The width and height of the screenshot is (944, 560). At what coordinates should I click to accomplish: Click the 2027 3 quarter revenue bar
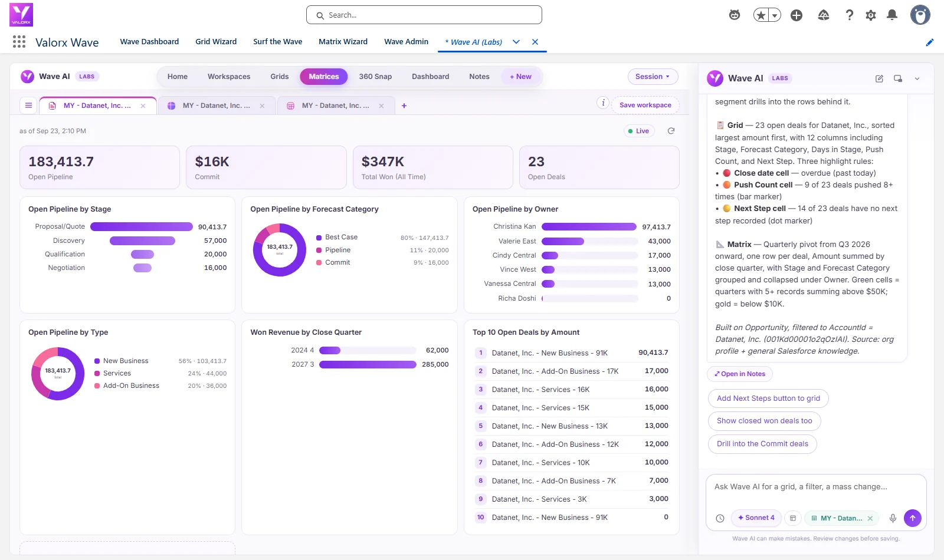pos(368,364)
